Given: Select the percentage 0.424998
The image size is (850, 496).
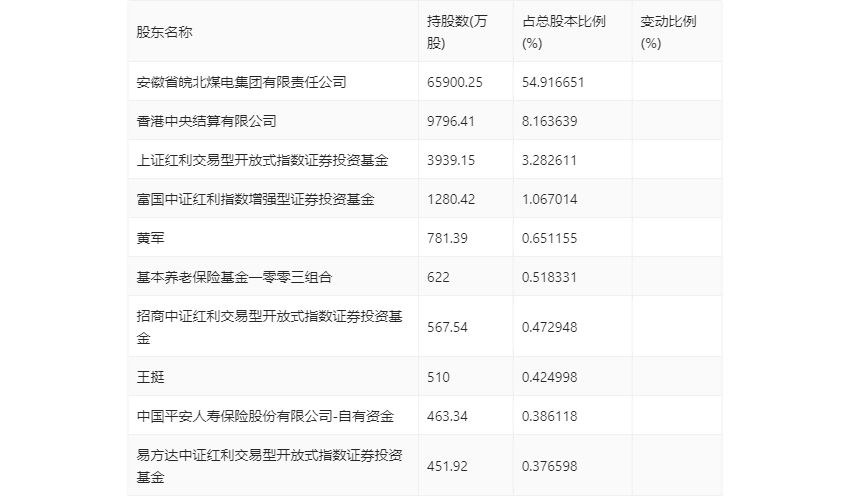Looking at the screenshot, I should point(550,377).
